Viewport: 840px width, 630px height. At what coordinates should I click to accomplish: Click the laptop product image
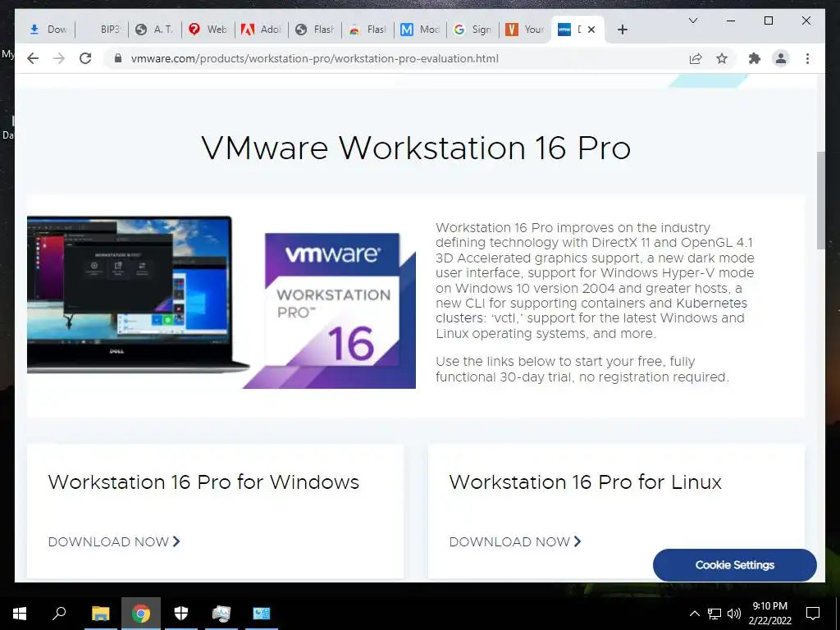coord(138,294)
